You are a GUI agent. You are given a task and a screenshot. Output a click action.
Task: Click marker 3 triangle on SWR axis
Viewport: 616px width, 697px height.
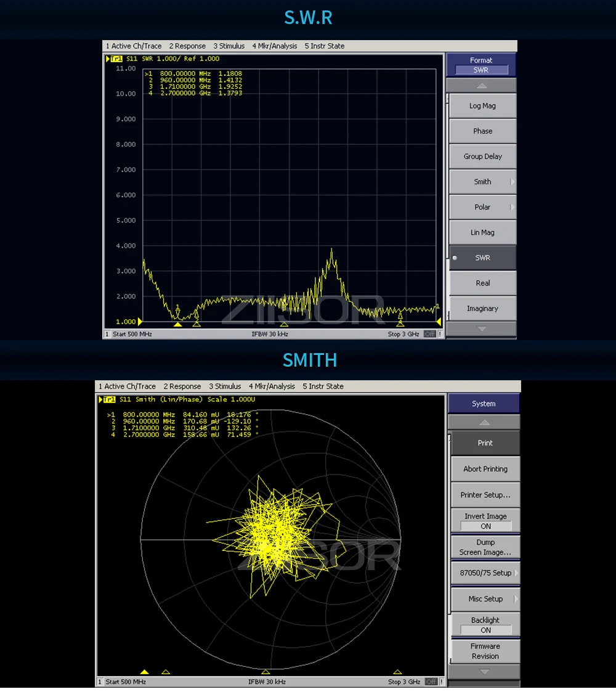(284, 325)
